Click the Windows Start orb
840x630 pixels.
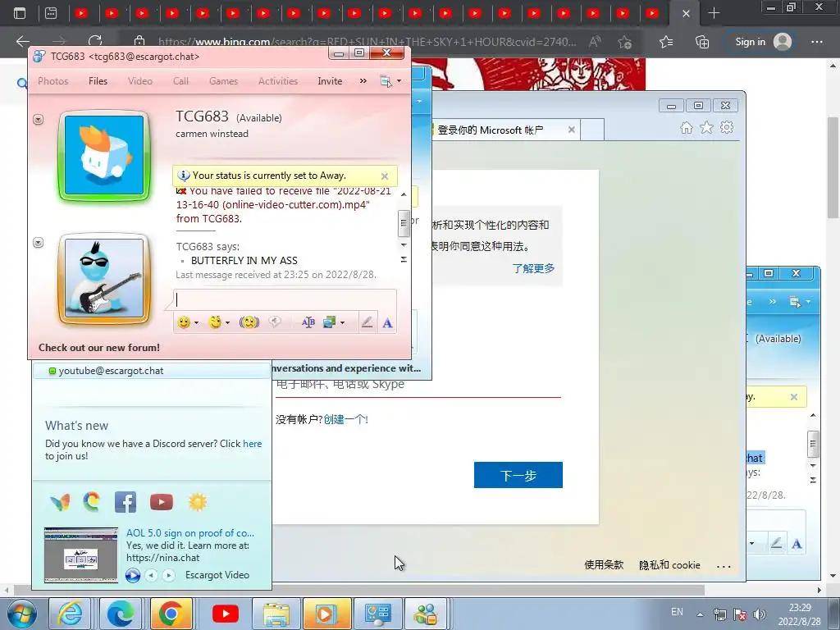[x=21, y=614]
